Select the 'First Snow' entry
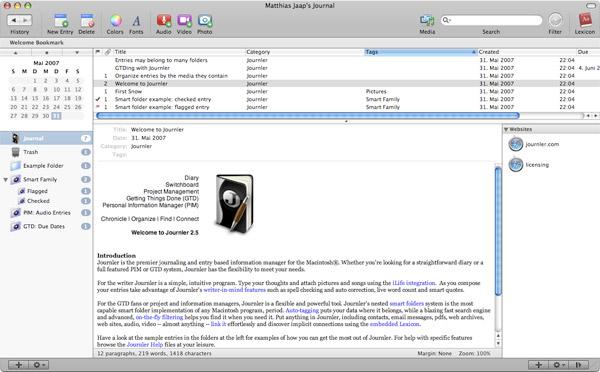The height and width of the screenshot is (372, 600). 347,91
